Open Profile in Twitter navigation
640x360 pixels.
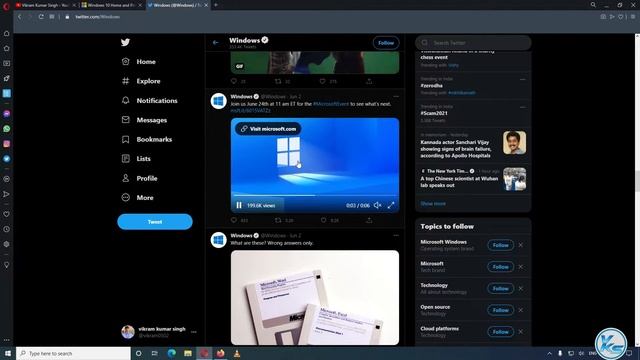[140, 178]
